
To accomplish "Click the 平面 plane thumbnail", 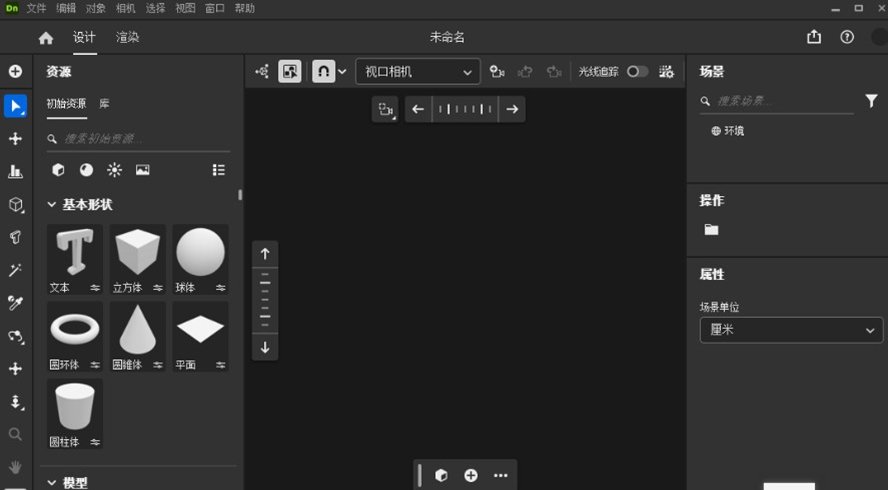I will pos(200,336).
